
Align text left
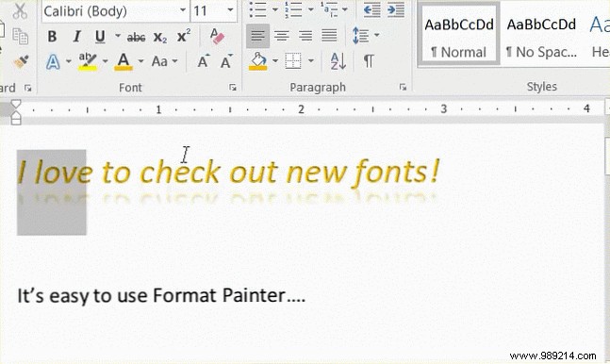pos(257,36)
